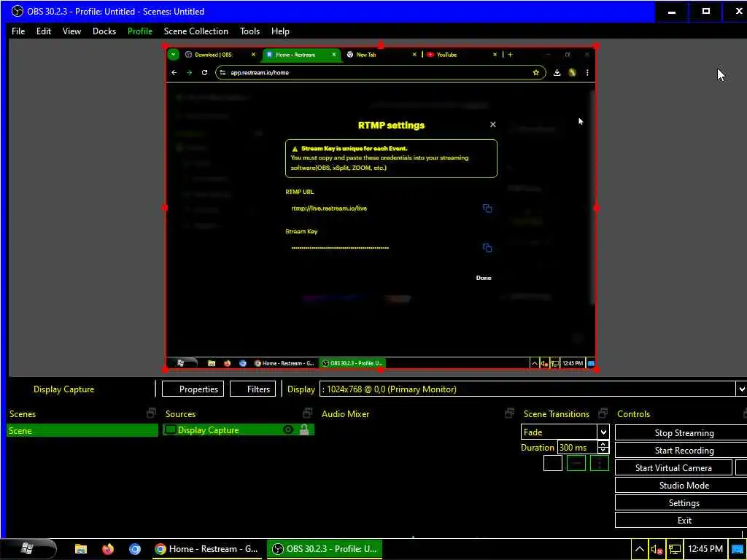The width and height of the screenshot is (747, 560).
Task: Open network tray icon
Action: tap(674, 549)
